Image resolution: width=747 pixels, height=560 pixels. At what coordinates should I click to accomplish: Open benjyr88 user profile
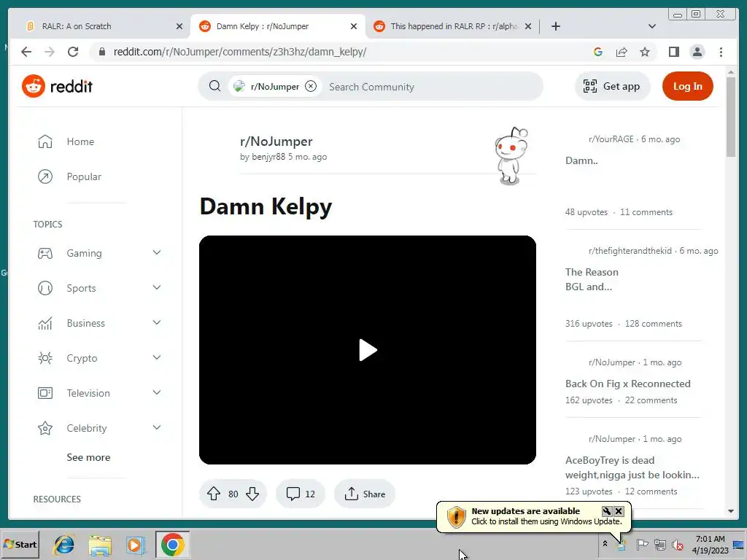[268, 157]
